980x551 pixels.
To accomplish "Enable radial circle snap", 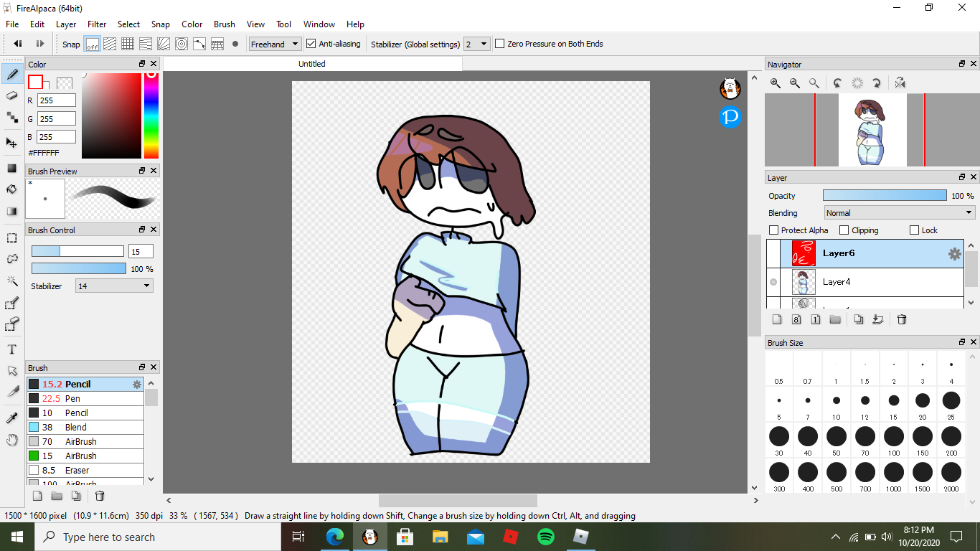I will [x=182, y=44].
